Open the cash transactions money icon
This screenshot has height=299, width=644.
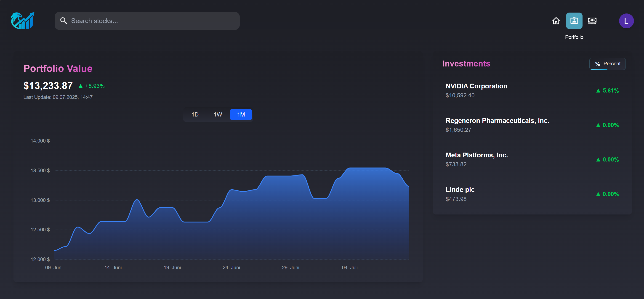592,21
